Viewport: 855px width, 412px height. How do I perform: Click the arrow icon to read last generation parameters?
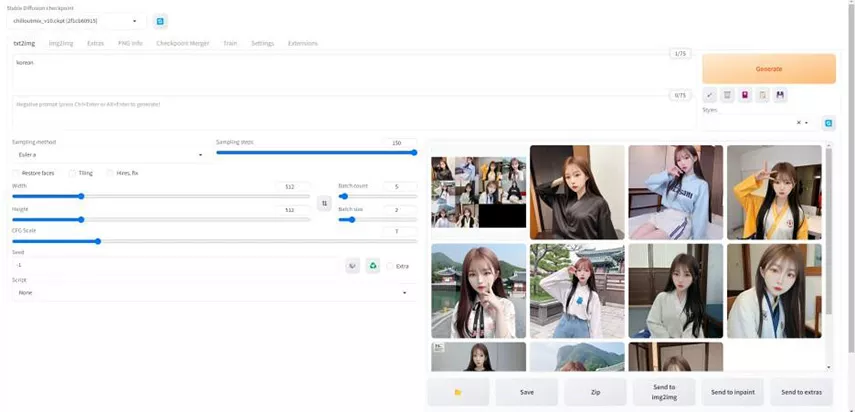[x=710, y=95]
